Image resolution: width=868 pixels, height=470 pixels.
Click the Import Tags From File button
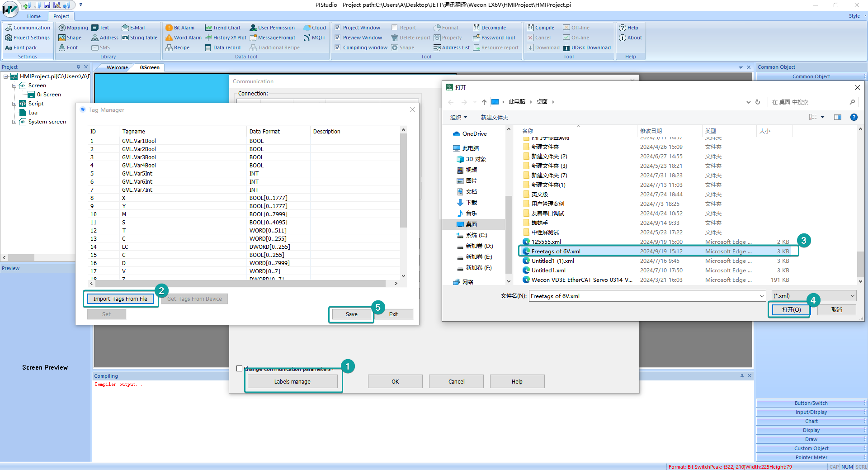120,299
